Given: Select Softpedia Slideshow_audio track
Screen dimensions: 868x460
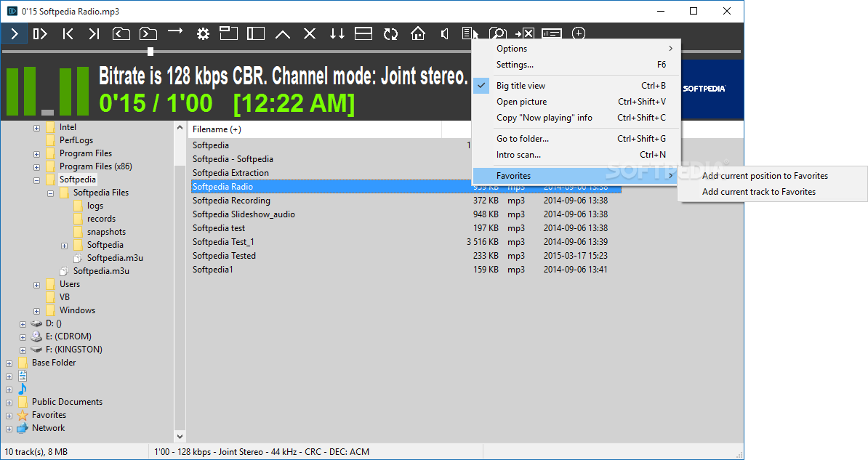Looking at the screenshot, I should click(x=244, y=214).
